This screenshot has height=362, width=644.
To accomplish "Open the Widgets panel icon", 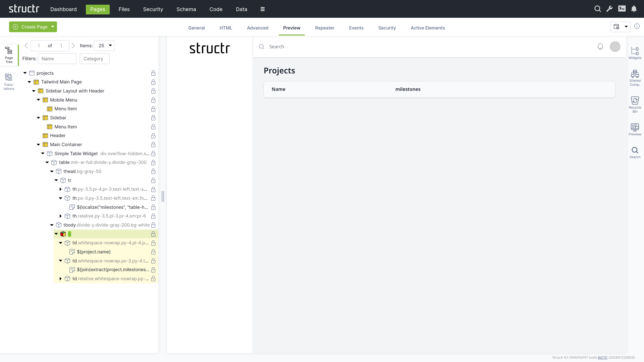I will click(x=634, y=53).
